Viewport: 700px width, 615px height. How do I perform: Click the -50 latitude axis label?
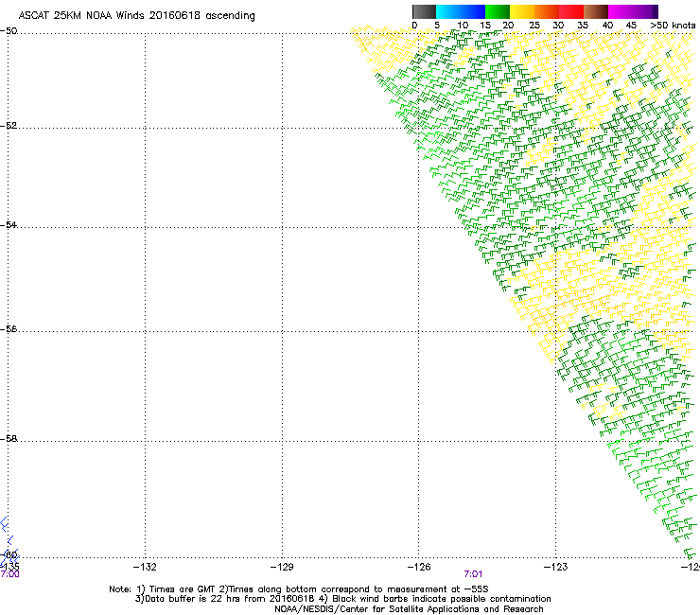pos(9,31)
